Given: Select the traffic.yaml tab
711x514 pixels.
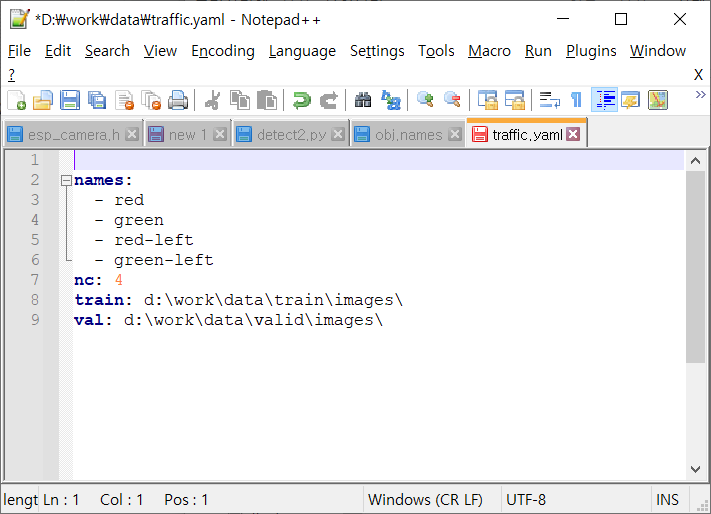Looking at the screenshot, I should [x=527, y=134].
